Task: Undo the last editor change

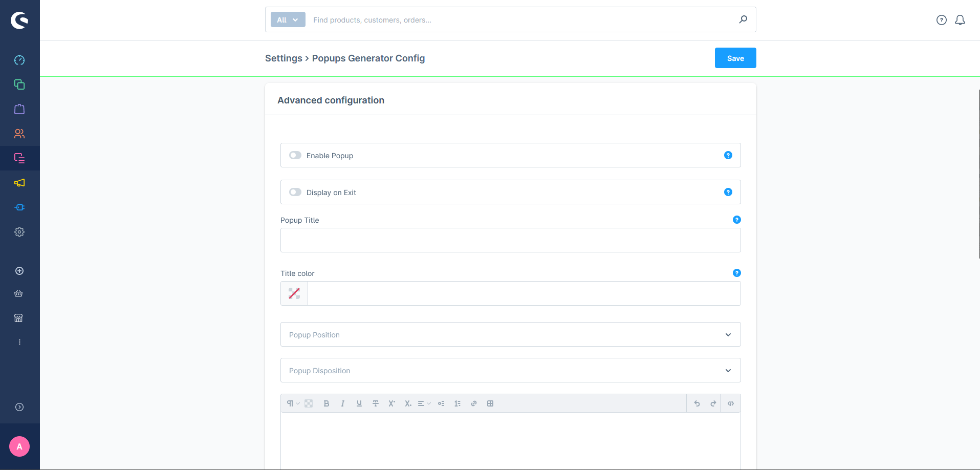Action: [697, 403]
